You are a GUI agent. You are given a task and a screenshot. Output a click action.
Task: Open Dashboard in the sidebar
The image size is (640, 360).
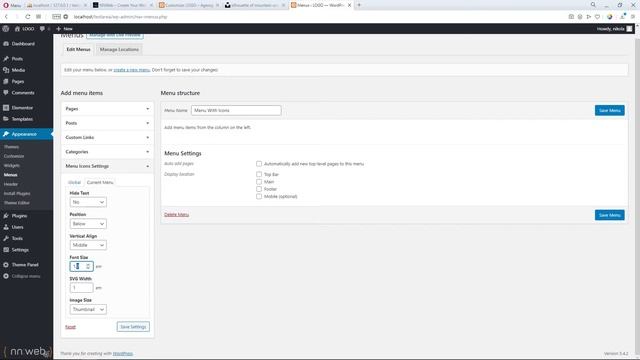tap(23, 44)
